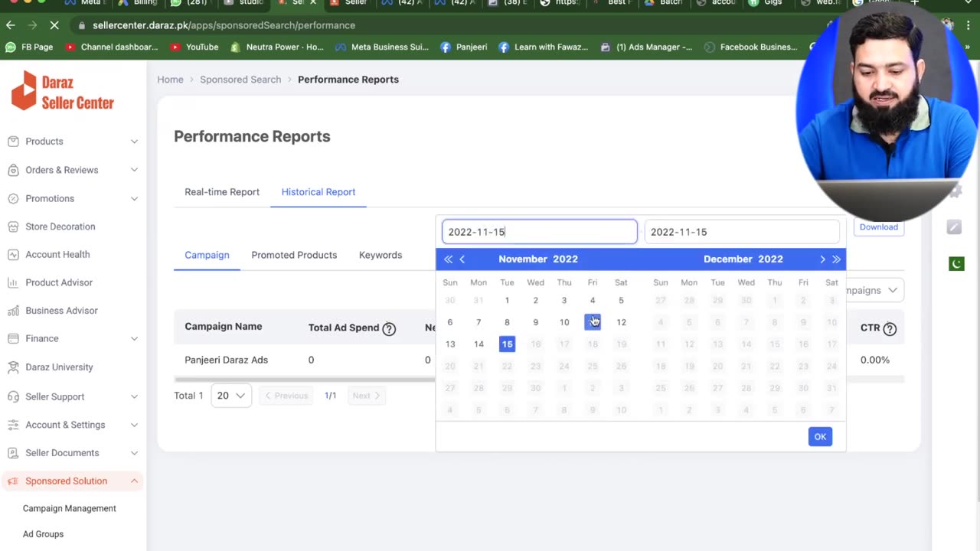The height and width of the screenshot is (551, 980).
Task: Expand the Promotions chevron
Action: coord(134,198)
